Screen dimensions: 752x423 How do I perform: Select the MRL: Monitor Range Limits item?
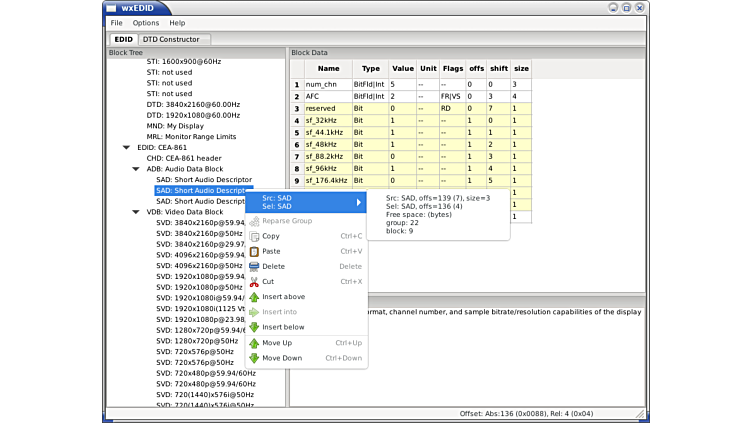(x=191, y=136)
